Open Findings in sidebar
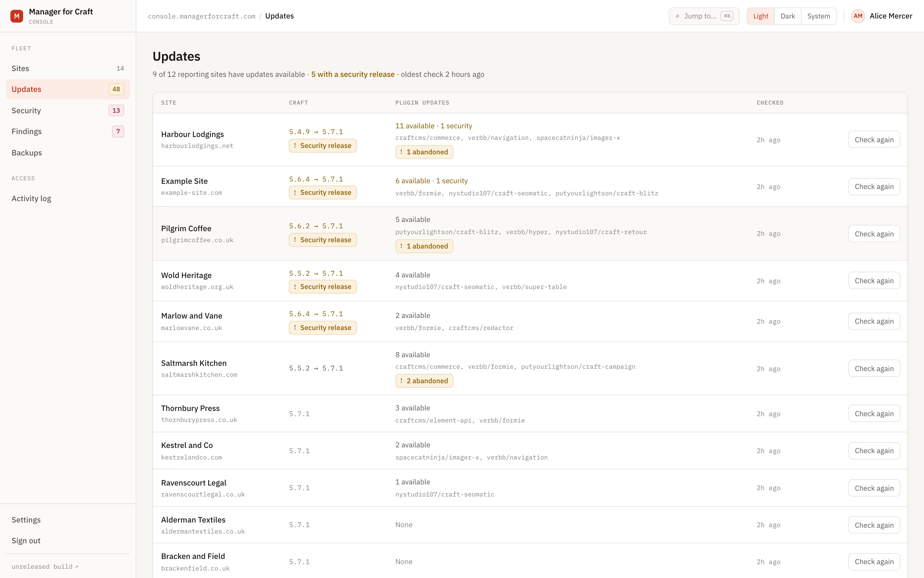924x578 pixels. (68, 131)
